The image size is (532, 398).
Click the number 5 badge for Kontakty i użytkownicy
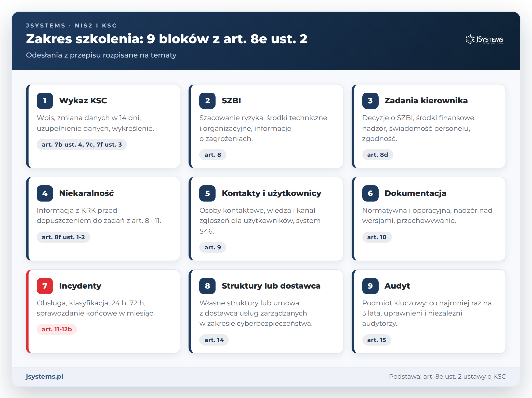[207, 193]
